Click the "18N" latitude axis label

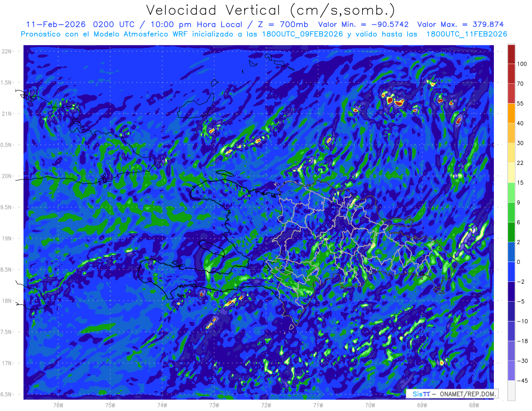8,301
